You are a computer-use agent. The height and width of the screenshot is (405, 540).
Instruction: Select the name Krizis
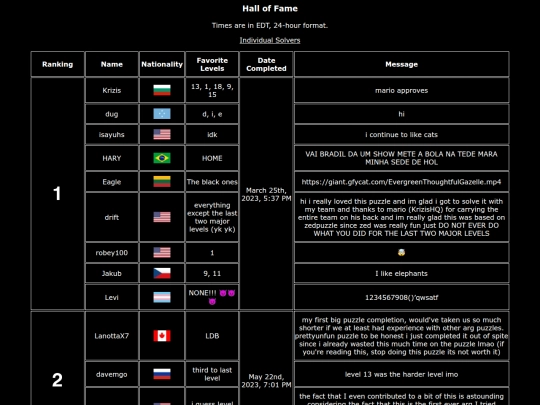112,91
